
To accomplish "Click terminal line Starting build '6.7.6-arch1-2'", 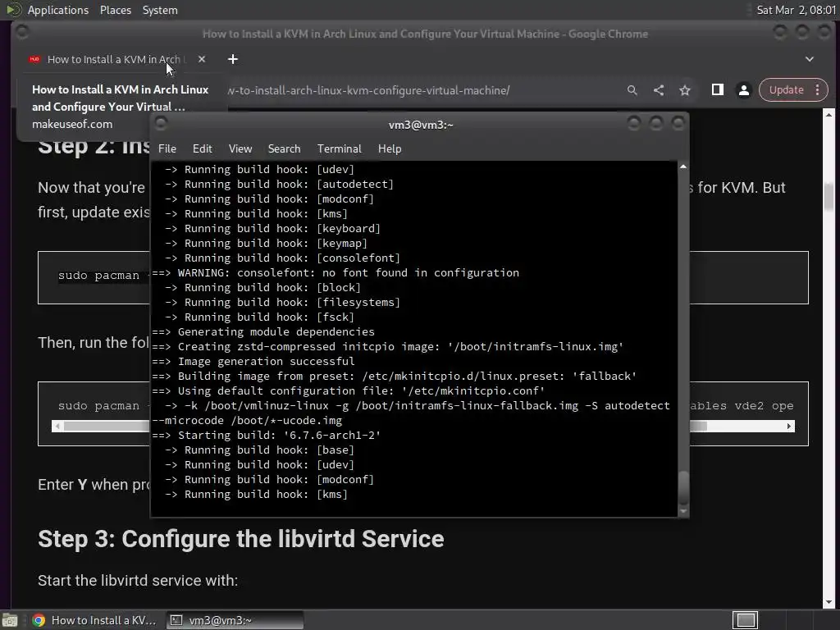I will pyautogui.click(x=267, y=435).
